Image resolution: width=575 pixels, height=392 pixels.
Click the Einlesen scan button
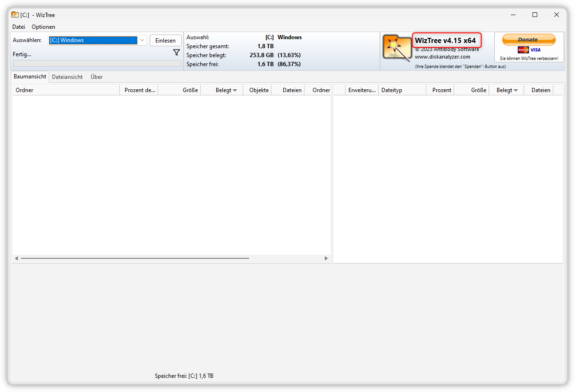click(166, 41)
